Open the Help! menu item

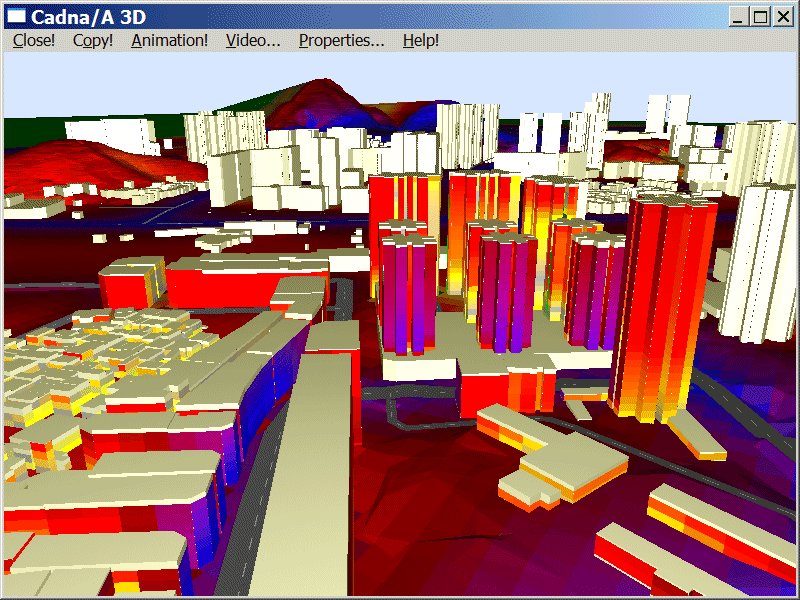421,40
